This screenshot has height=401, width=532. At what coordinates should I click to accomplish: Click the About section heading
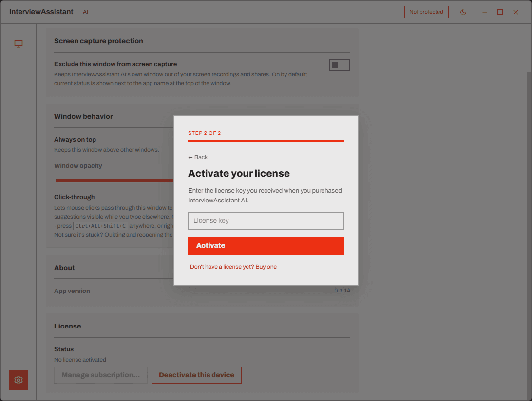click(x=64, y=268)
